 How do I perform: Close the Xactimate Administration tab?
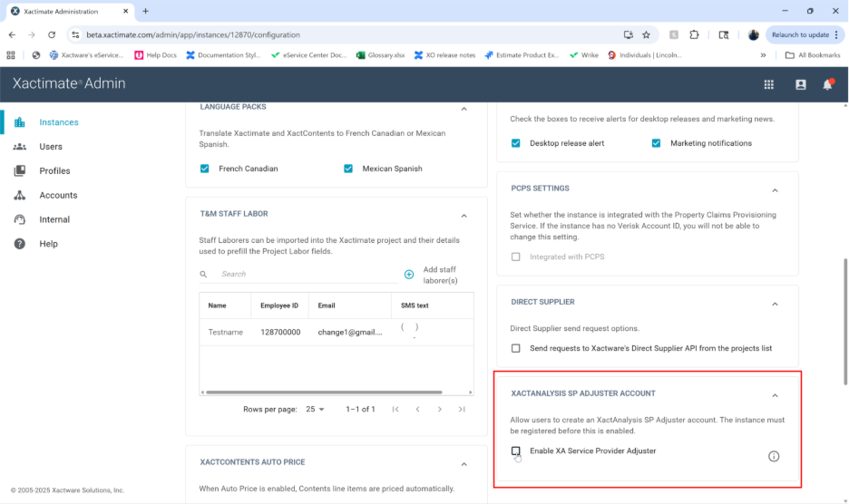(x=125, y=11)
